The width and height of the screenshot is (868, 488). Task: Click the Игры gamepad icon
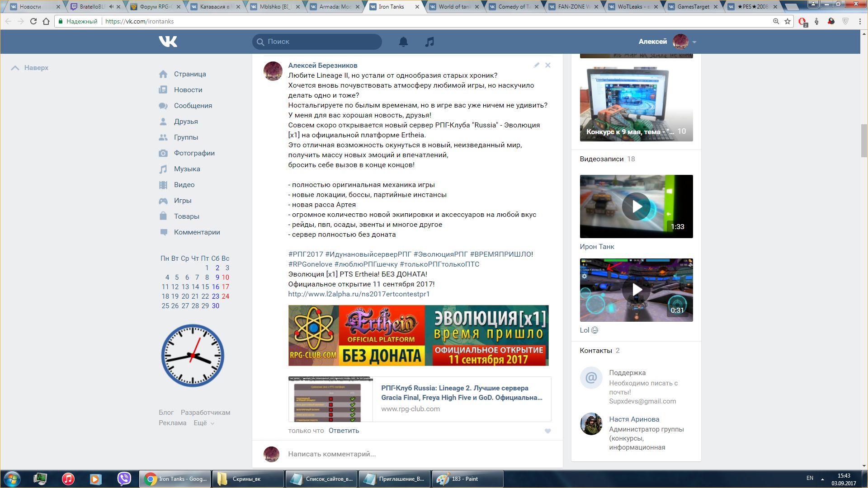(x=163, y=201)
